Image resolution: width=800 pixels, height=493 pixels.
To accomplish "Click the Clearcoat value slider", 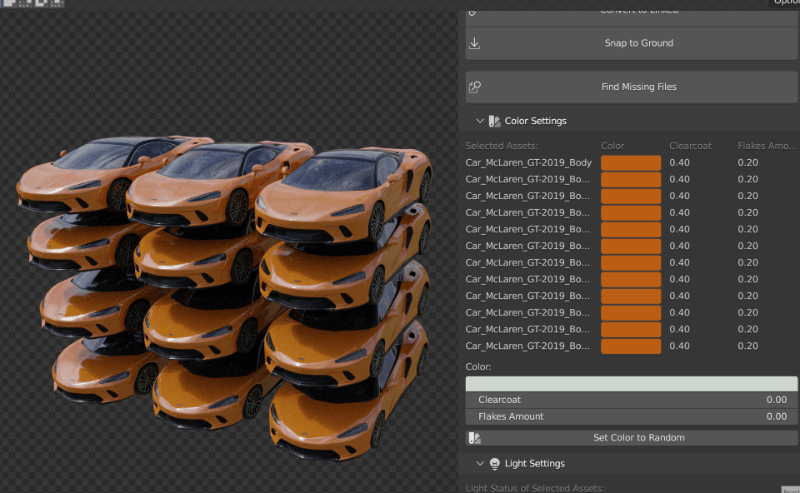I will pyautogui.click(x=631, y=400).
